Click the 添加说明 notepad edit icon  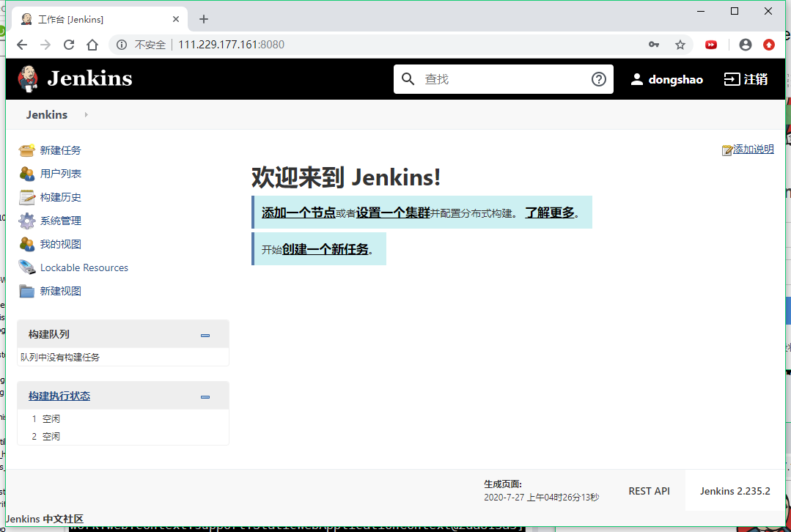point(727,149)
